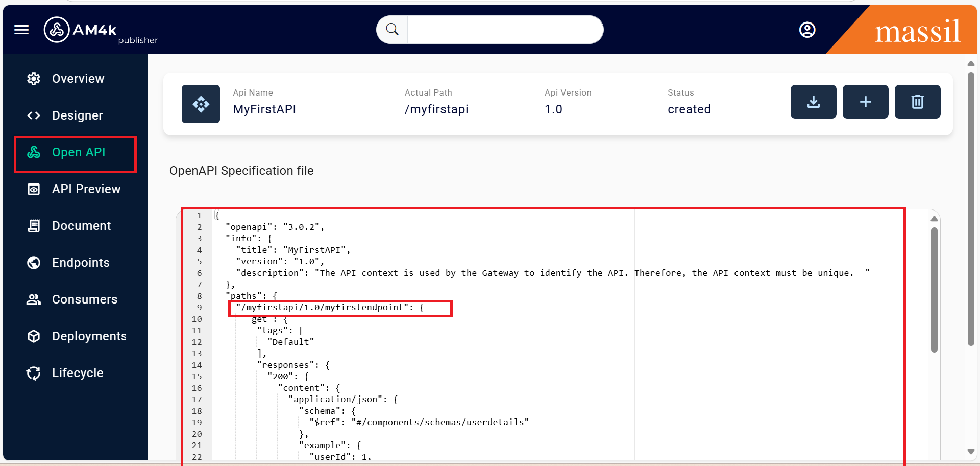Click the myfirstendpoint path line in editor
This screenshot has height=466, width=980.
click(329, 308)
